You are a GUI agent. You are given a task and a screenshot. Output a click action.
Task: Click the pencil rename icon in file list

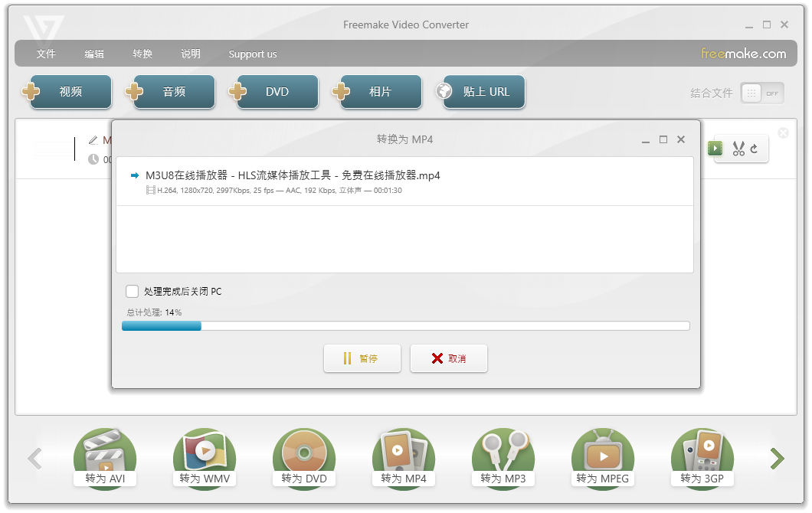(93, 140)
